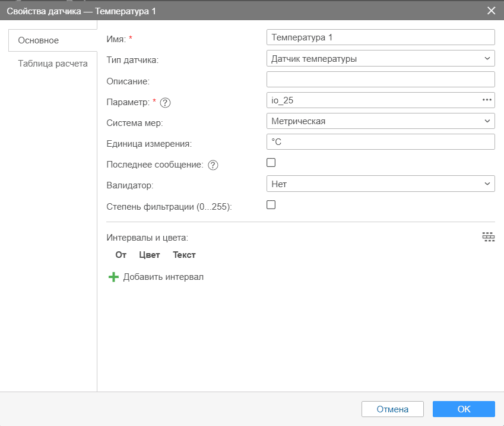The height and width of the screenshot is (426, 504).
Task: Click the Добавить интервал link
Action: point(163,277)
